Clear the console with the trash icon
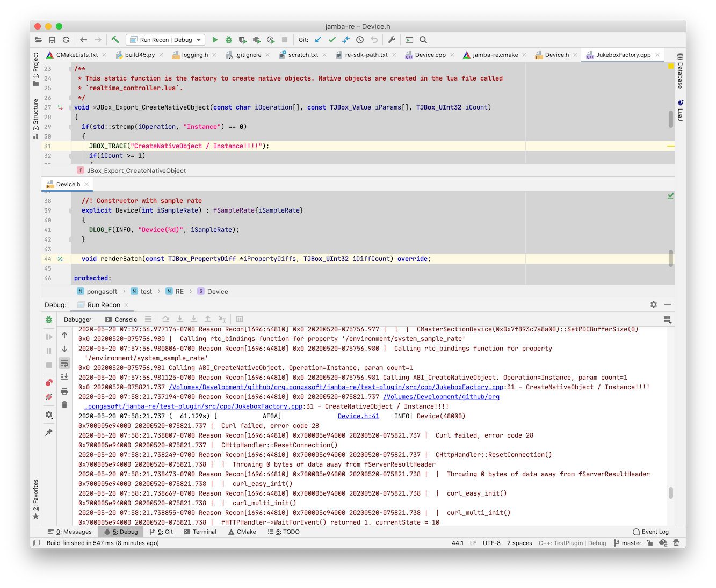 pos(64,405)
